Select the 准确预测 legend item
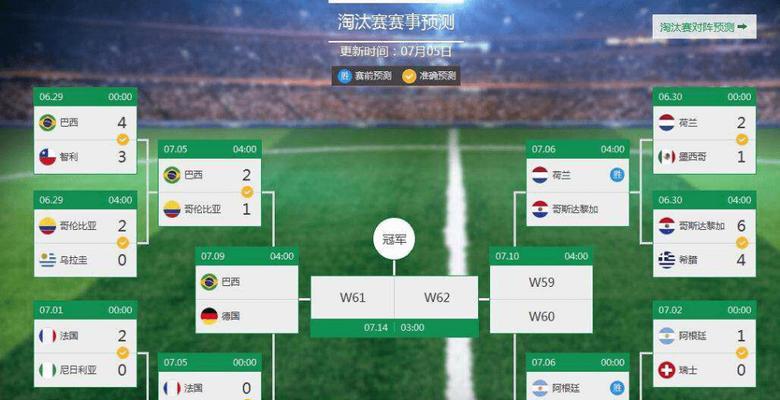The width and height of the screenshot is (780, 400). [429, 76]
